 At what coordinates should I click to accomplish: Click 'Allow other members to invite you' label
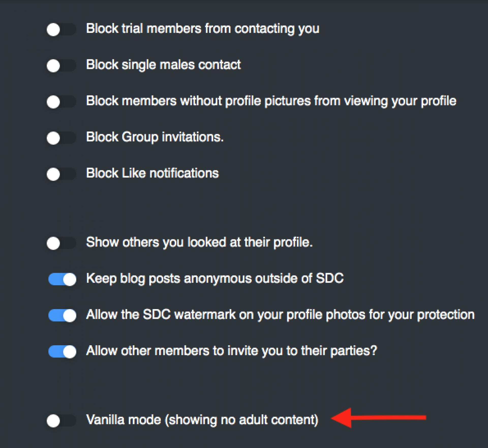[231, 351]
